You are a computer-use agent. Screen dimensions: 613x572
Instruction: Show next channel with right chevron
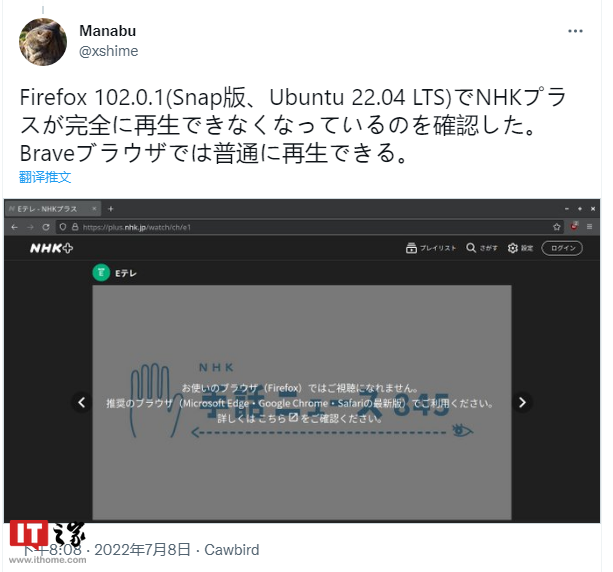[x=522, y=402]
